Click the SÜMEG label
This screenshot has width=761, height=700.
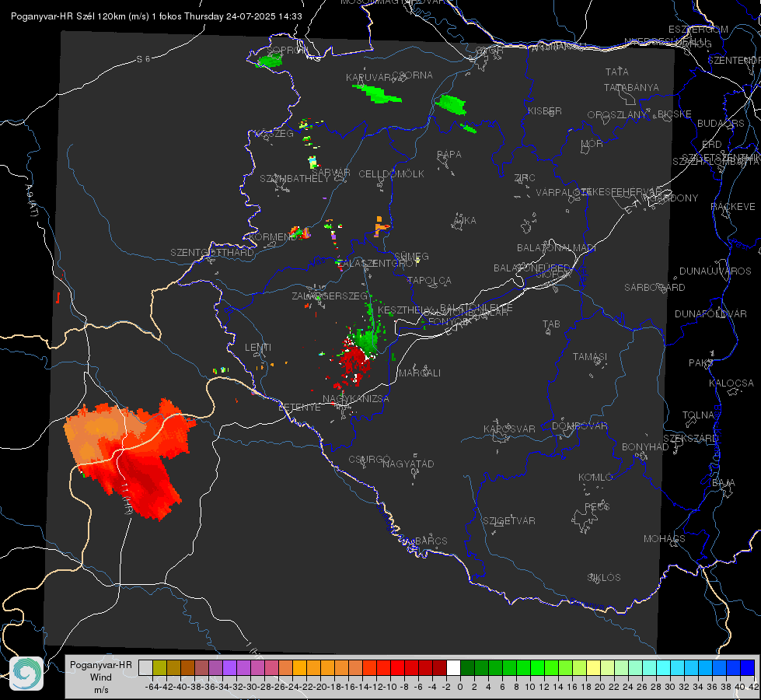pyautogui.click(x=411, y=256)
